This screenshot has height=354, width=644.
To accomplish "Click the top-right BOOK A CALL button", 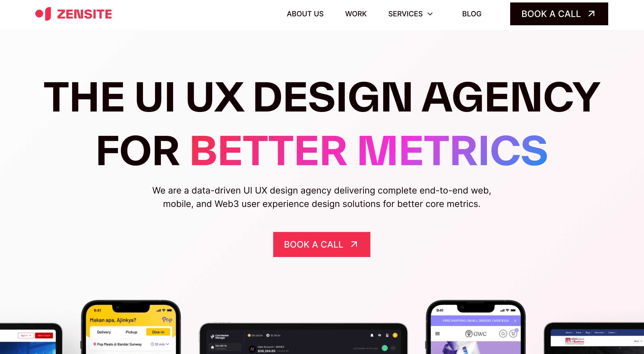I will 559,14.
